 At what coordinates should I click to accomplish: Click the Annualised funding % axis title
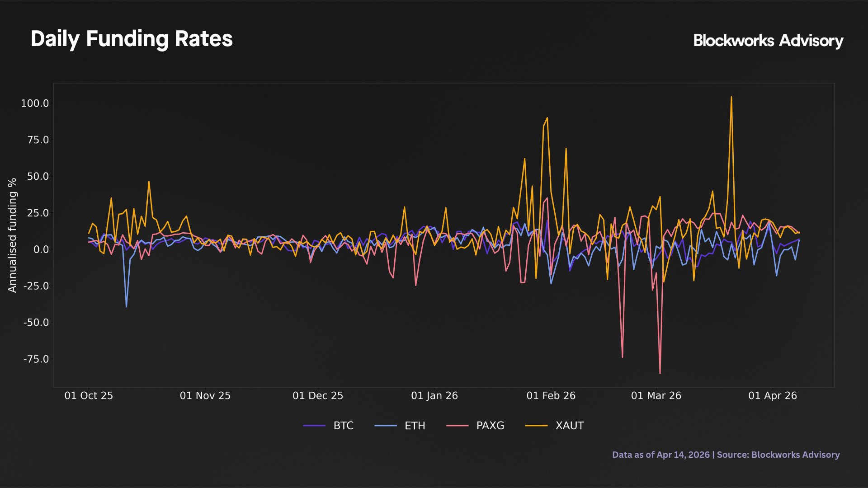tap(12, 235)
